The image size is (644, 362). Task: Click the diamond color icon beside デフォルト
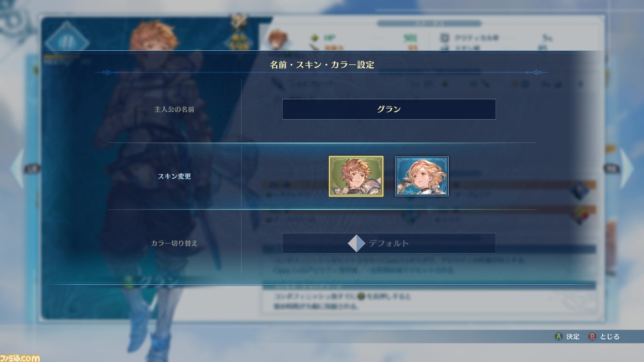[x=356, y=243]
